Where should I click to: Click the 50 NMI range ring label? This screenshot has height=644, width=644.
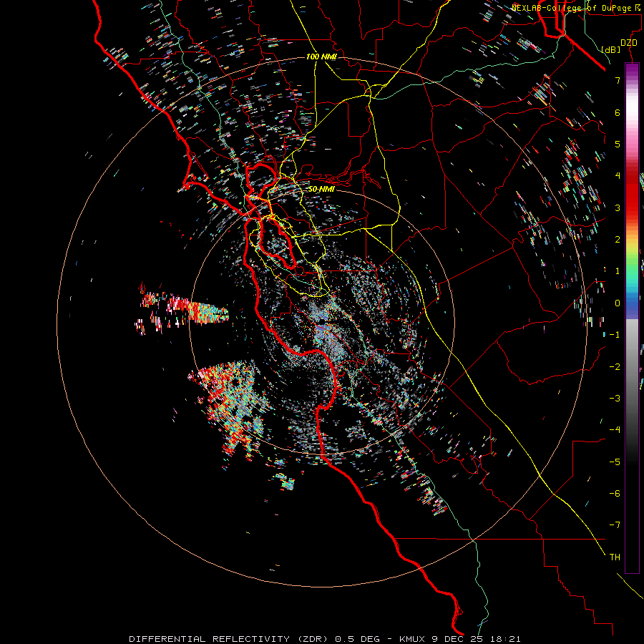321,189
